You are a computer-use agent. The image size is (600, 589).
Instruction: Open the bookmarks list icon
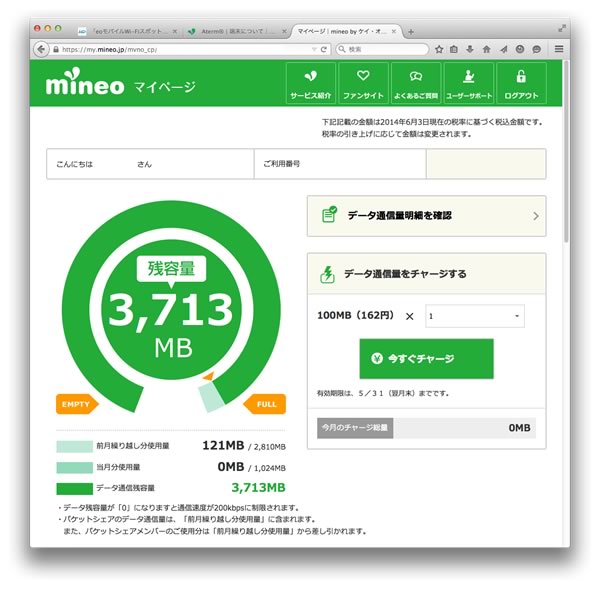[x=454, y=49]
